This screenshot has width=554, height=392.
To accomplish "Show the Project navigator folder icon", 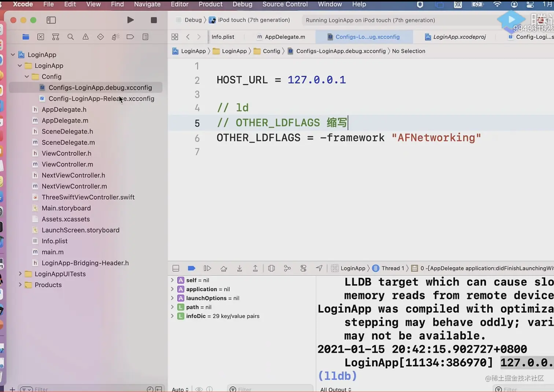I will tap(26, 37).
